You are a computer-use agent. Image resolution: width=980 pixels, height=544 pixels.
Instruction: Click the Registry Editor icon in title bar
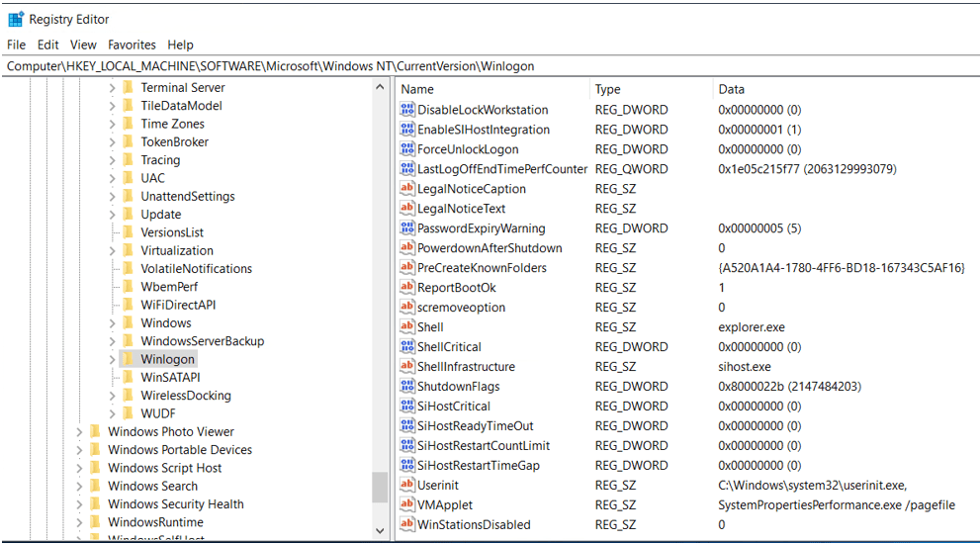tap(16, 19)
